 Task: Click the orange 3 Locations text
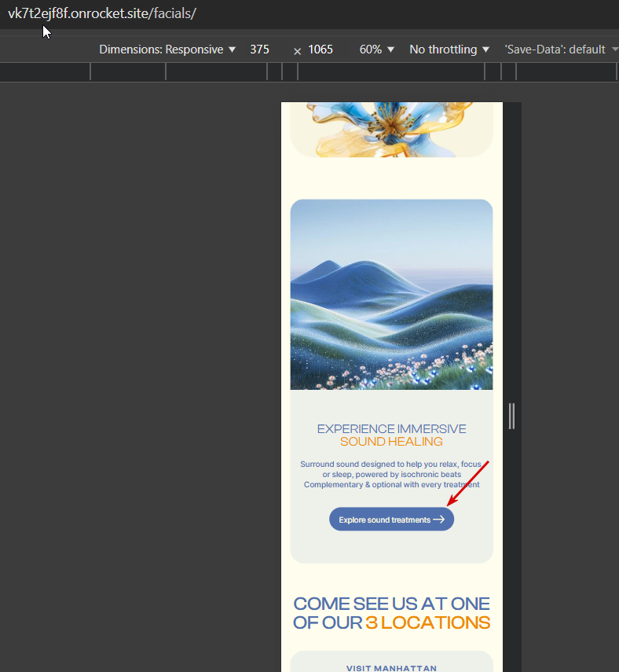[x=427, y=622]
